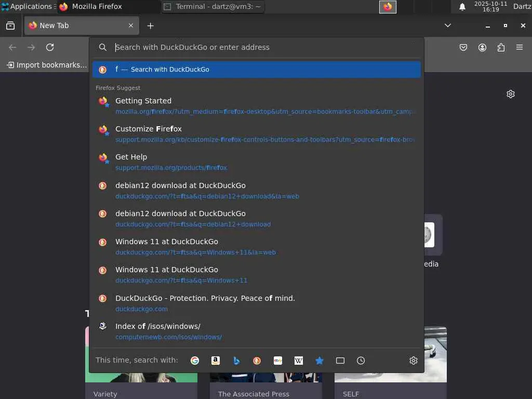The width and height of the screenshot is (532, 399).
Task: Switch to Mozilla Firefox taskbar item
Action: (x=108, y=6)
